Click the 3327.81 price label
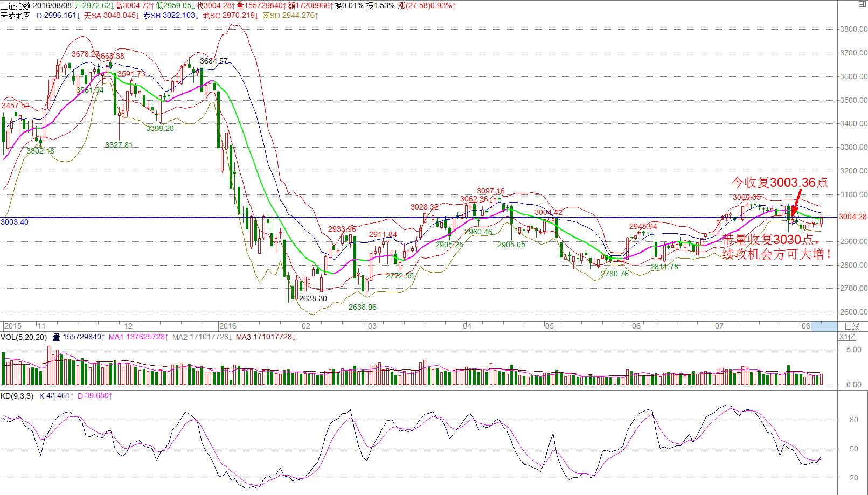The width and height of the screenshot is (868, 495). 119,145
